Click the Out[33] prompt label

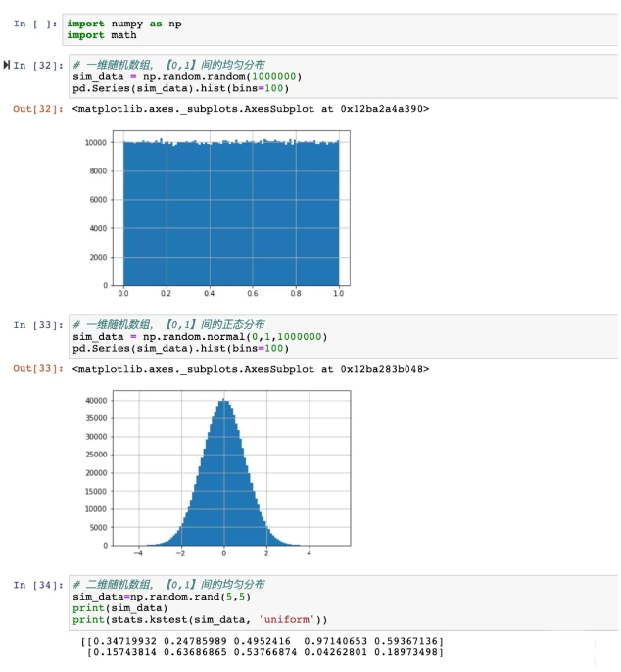[x=38, y=368]
